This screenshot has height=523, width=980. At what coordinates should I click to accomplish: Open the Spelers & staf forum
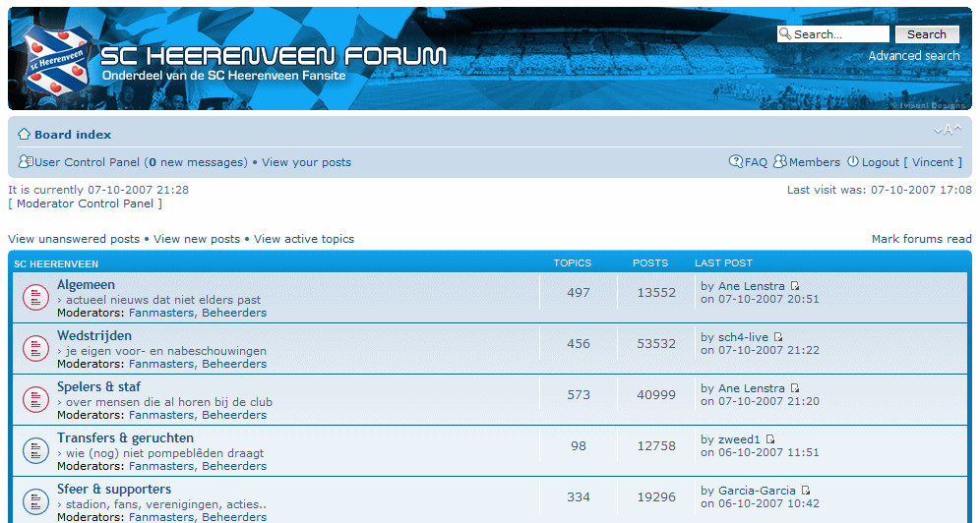[x=98, y=387]
